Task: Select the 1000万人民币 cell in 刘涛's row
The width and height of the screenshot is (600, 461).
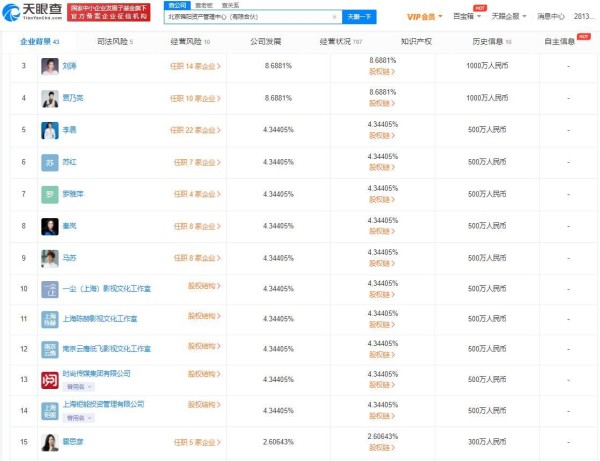Action: pos(487,66)
